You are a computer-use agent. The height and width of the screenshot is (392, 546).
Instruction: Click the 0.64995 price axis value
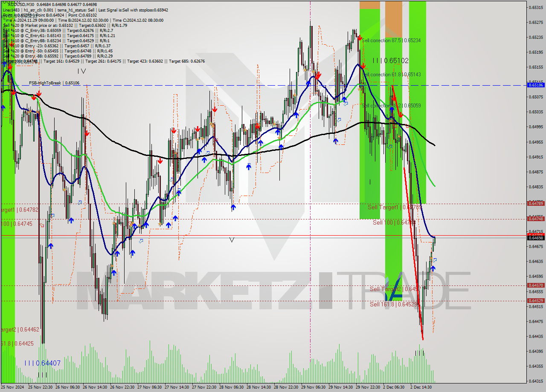[x=536, y=127]
